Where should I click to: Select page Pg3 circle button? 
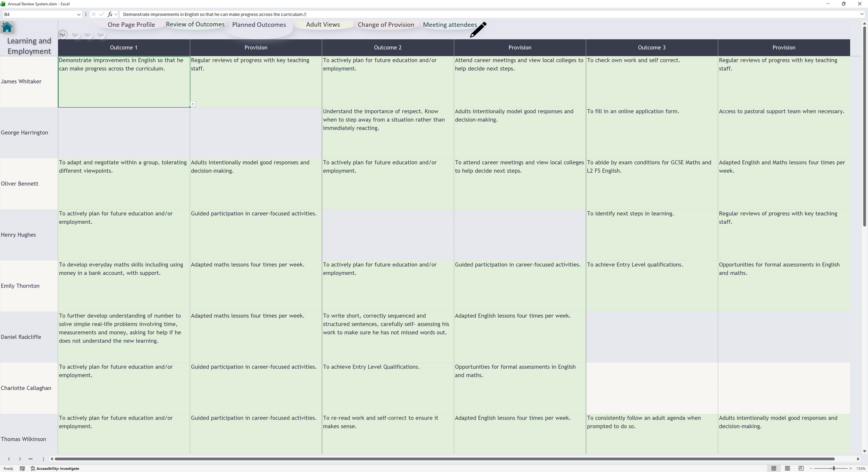click(87, 35)
